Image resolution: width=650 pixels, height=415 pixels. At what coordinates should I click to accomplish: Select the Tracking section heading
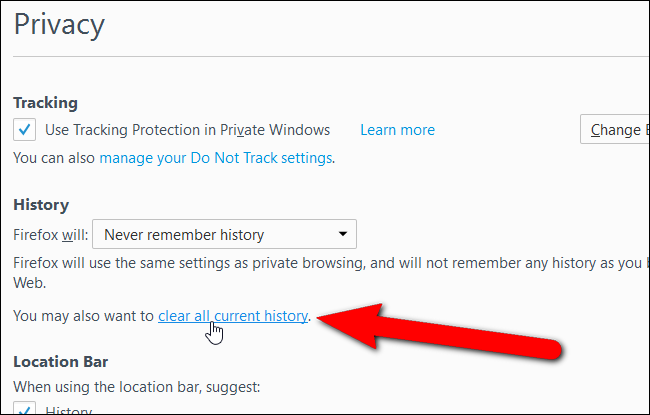[x=45, y=103]
